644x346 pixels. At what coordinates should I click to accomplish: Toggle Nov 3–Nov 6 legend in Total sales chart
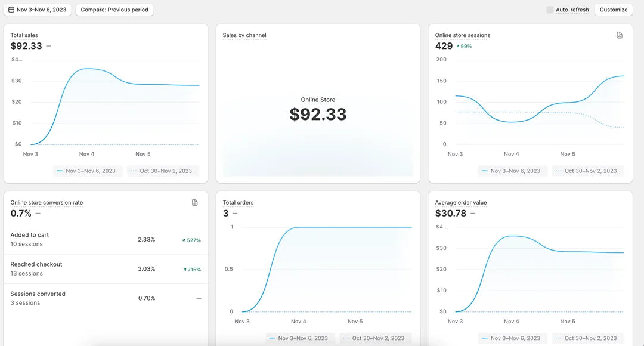pos(88,171)
